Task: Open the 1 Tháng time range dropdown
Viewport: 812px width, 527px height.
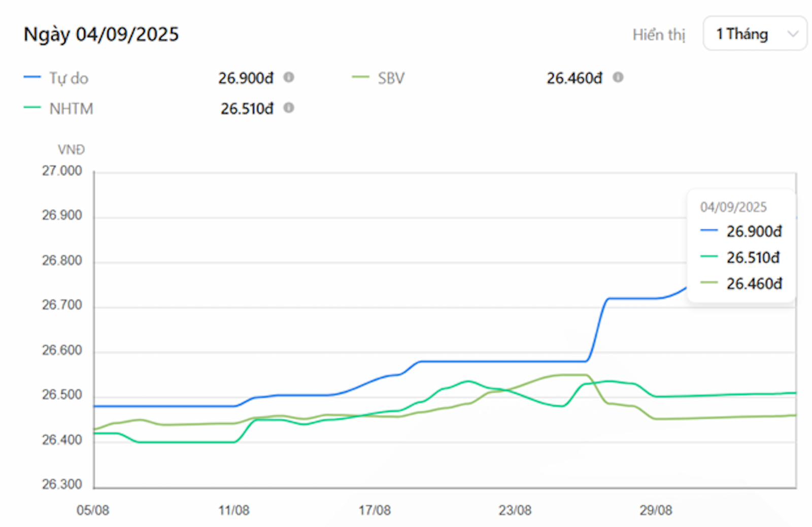Action: (x=754, y=34)
